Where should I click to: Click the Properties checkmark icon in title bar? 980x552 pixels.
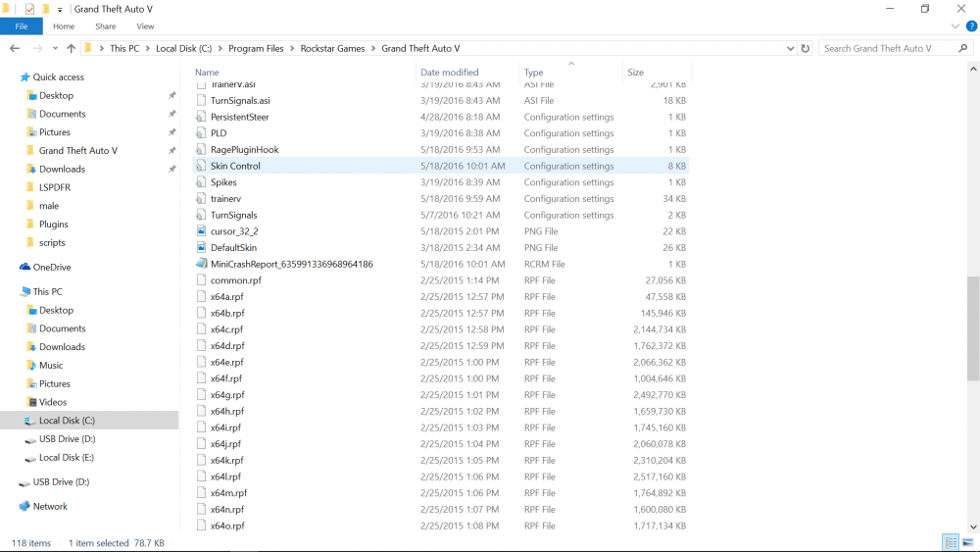pyautogui.click(x=29, y=9)
